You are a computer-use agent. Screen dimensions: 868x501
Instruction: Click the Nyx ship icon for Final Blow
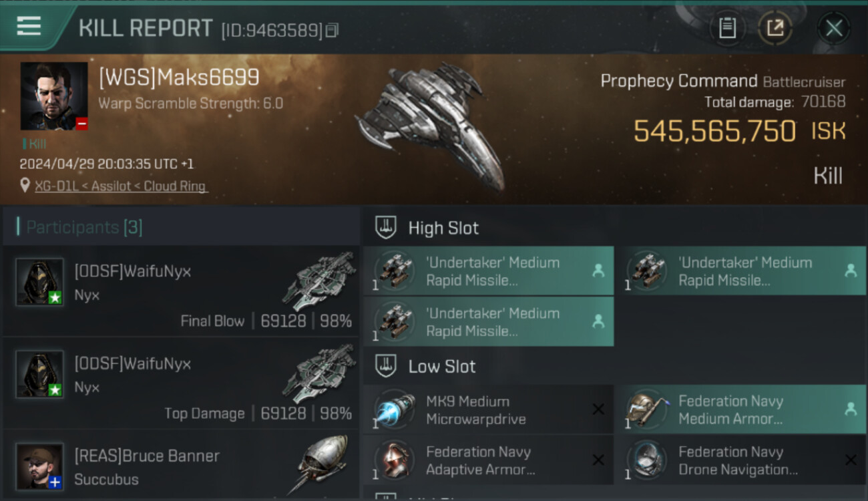tap(318, 281)
